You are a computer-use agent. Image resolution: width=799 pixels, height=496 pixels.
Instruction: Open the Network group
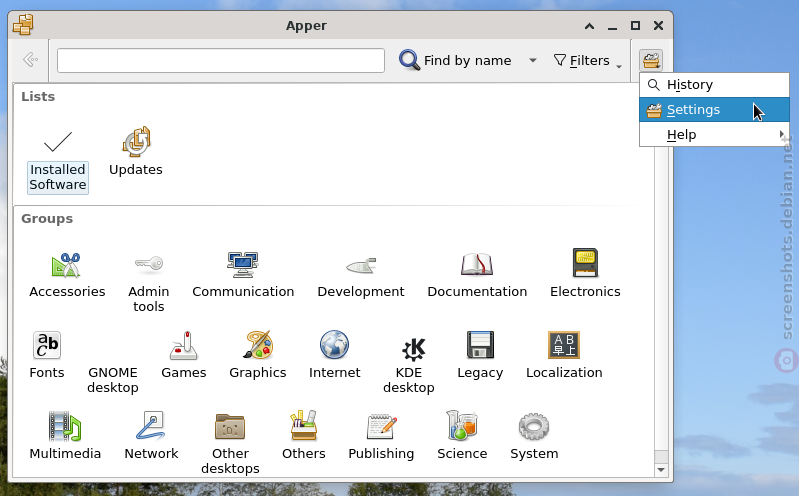tap(151, 436)
